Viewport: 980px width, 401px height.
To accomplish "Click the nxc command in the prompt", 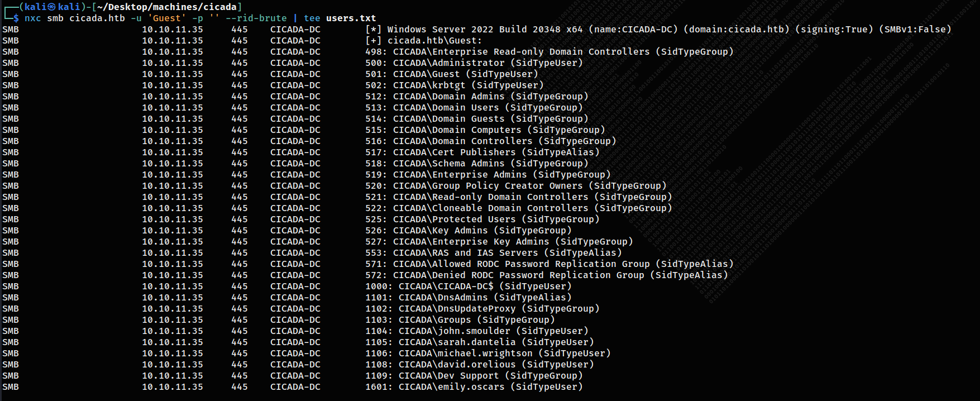I will [33, 18].
